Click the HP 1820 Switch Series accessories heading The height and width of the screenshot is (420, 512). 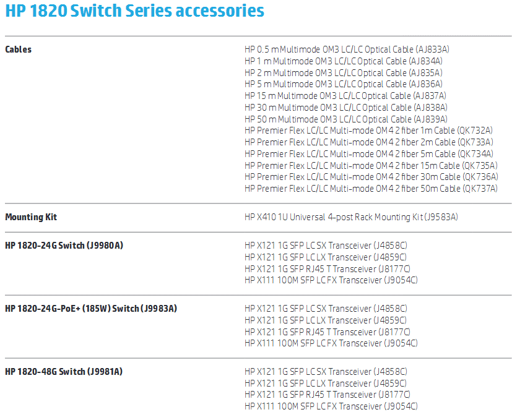point(134,11)
